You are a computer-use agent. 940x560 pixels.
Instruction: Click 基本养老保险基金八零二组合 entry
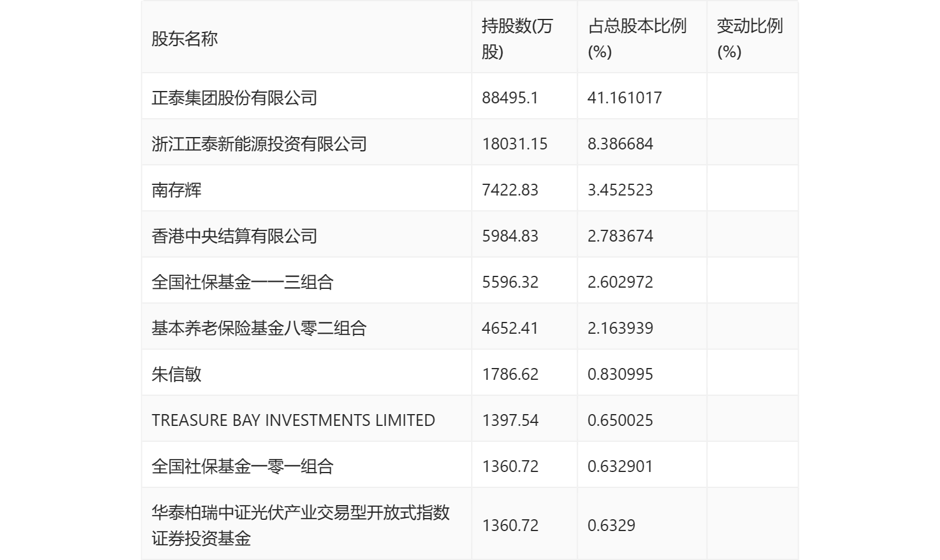click(x=259, y=328)
